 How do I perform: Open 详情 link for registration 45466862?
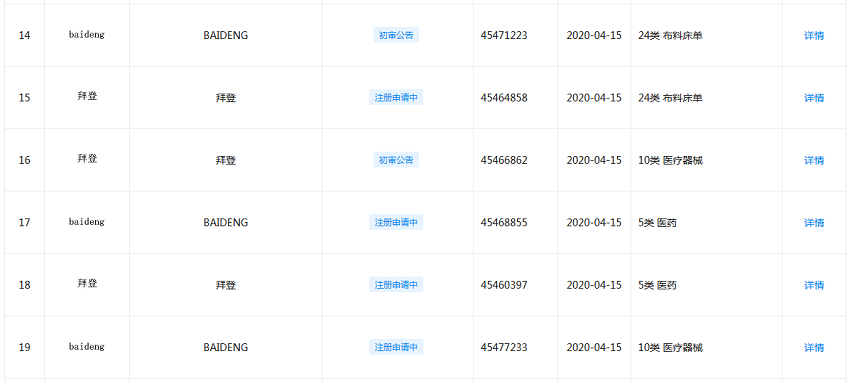click(814, 160)
